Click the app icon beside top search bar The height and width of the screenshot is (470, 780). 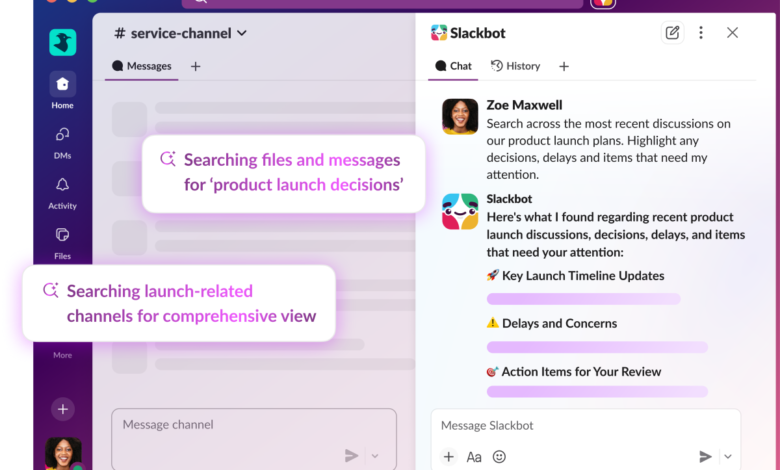coord(603,3)
